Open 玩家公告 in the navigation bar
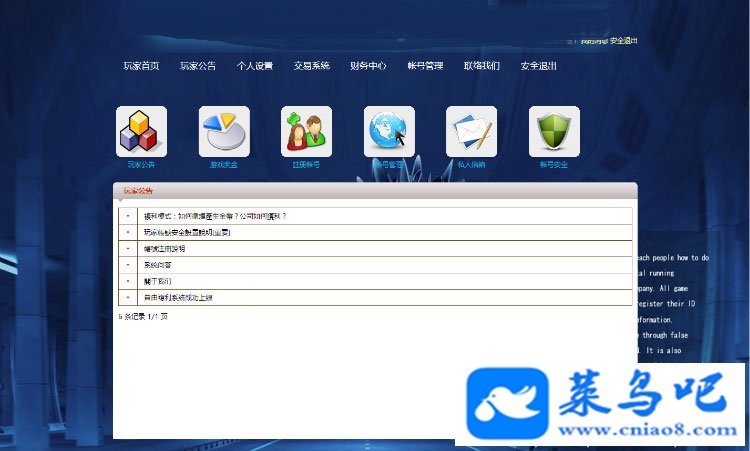 tap(198, 66)
